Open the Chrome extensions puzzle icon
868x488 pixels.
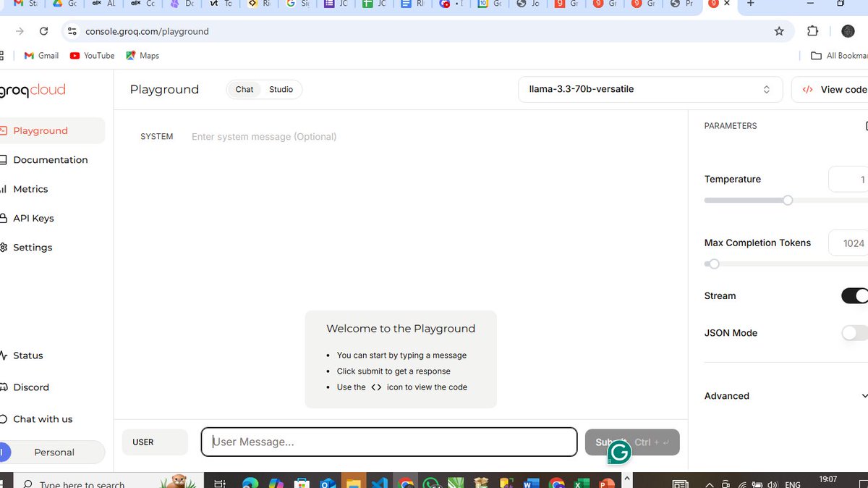pyautogui.click(x=812, y=31)
